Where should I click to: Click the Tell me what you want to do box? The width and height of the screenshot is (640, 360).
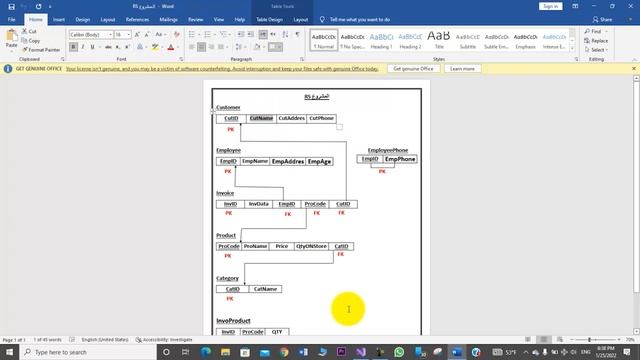tap(356, 19)
